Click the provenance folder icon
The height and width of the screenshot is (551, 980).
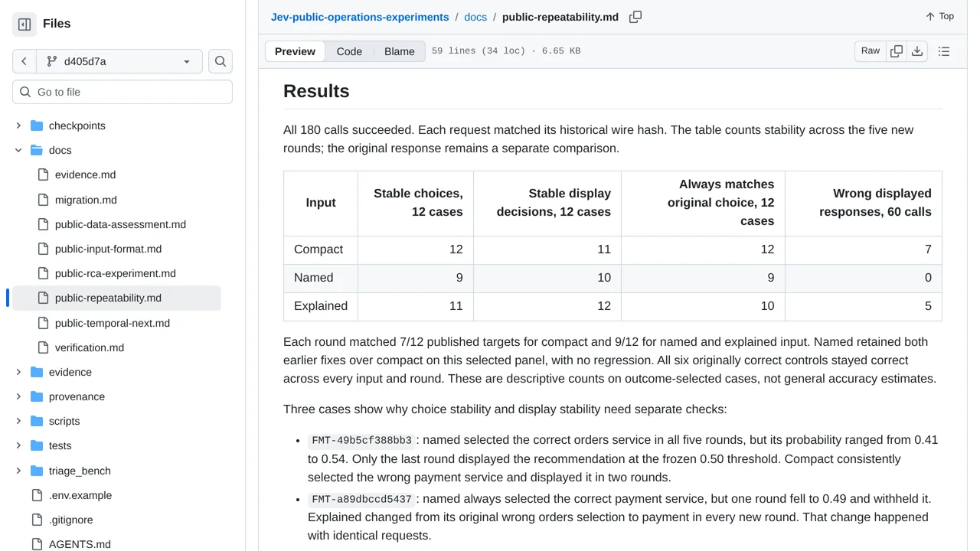(x=37, y=396)
